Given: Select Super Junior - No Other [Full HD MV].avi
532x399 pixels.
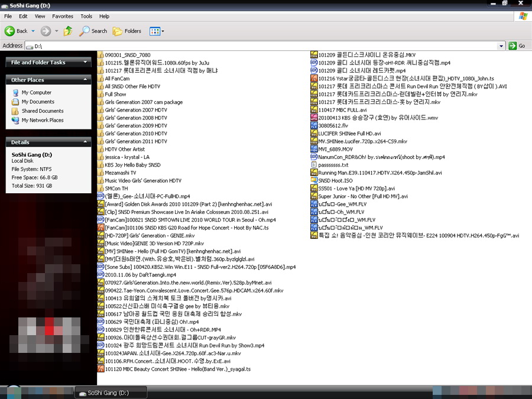Looking at the screenshot, I should pyautogui.click(x=363, y=196).
